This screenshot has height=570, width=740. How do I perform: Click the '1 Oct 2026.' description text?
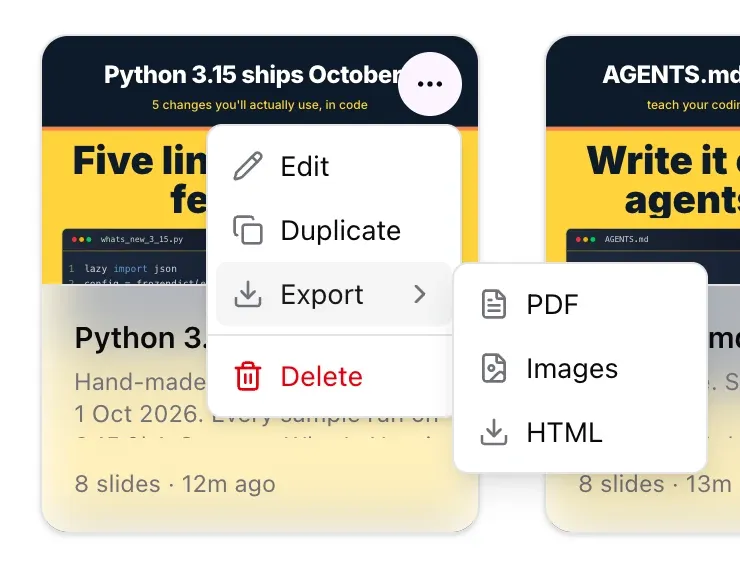(139, 414)
